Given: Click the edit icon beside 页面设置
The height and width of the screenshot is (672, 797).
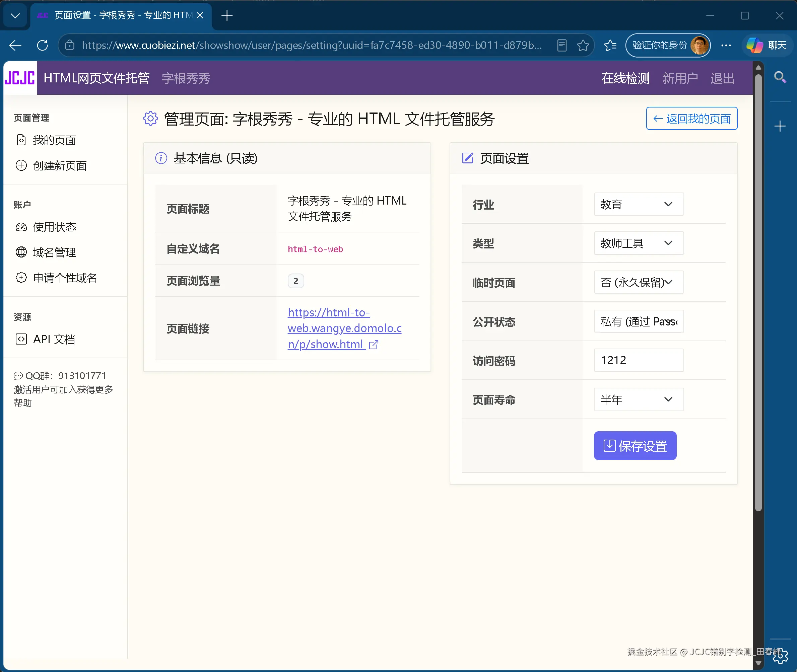Looking at the screenshot, I should click(x=468, y=158).
